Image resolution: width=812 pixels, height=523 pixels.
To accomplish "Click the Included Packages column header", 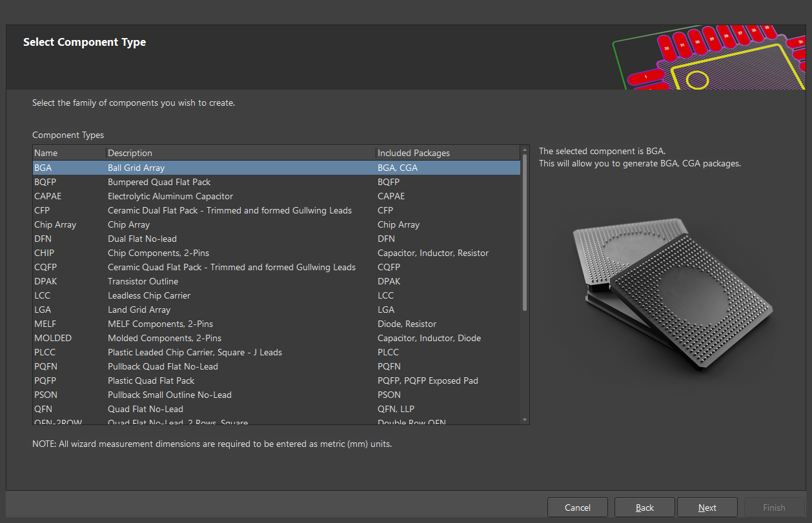I will pos(448,153).
